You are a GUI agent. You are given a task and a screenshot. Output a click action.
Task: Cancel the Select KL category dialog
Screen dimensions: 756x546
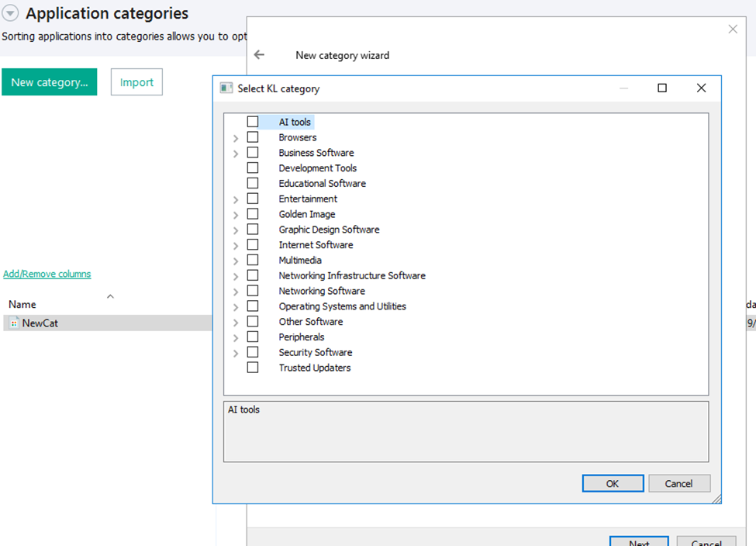click(x=679, y=483)
